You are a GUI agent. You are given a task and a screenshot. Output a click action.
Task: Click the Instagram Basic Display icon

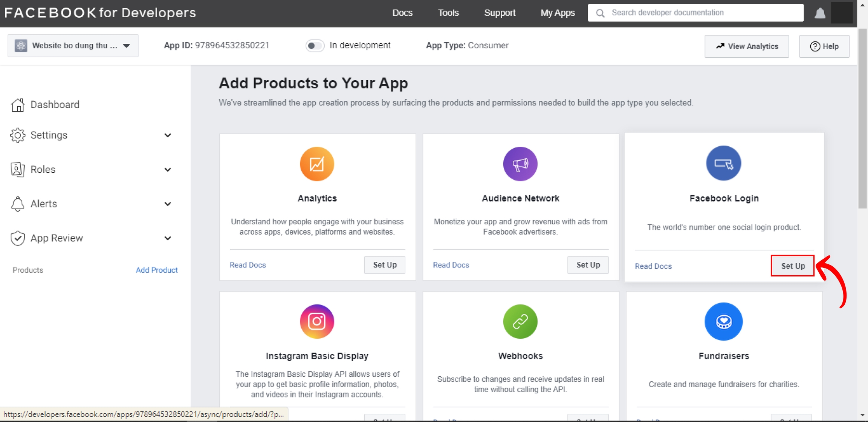click(x=317, y=321)
